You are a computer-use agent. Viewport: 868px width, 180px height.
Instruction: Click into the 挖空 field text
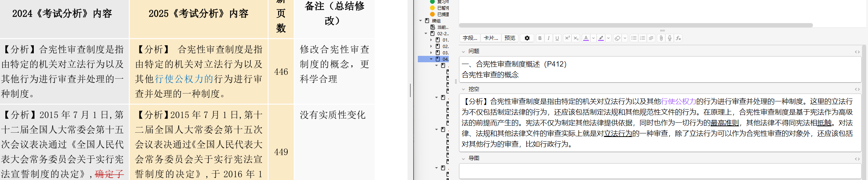(x=660, y=123)
